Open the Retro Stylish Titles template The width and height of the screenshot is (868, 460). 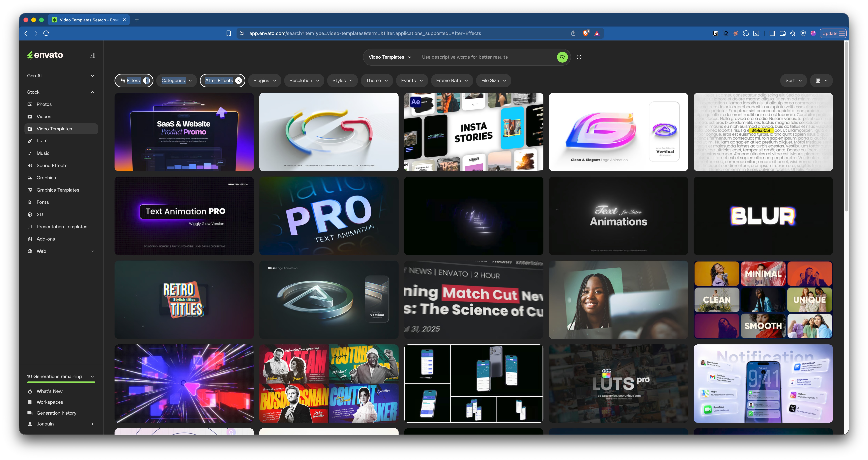(x=184, y=300)
